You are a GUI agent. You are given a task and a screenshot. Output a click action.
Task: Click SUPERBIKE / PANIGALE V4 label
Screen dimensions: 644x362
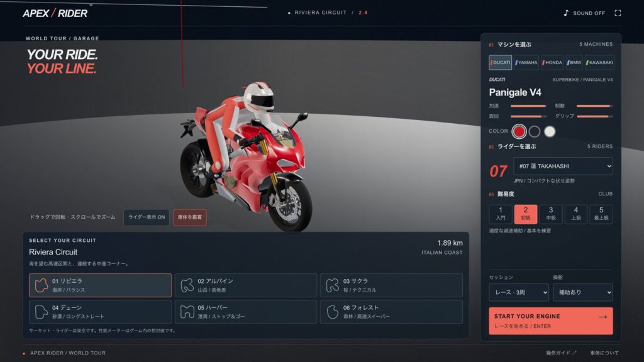point(582,80)
